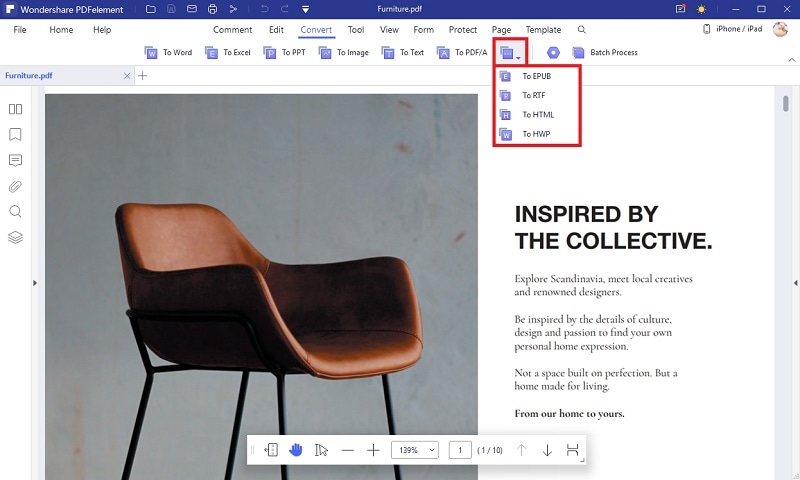
Task: Convert the PDF To PPT
Action: pos(285,53)
